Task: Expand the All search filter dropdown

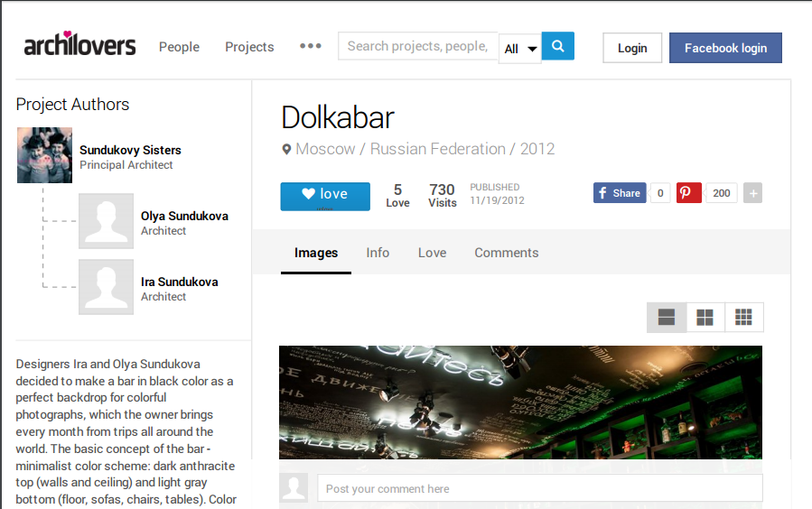Action: [x=520, y=49]
